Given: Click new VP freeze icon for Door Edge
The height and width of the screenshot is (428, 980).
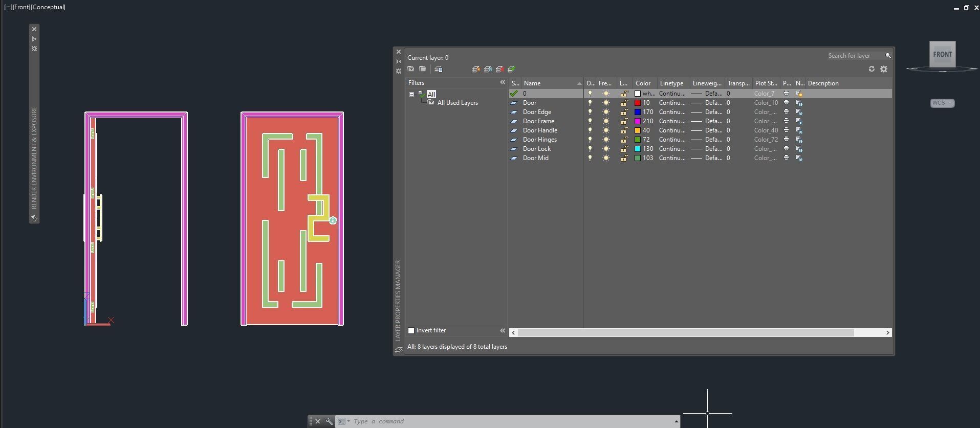Looking at the screenshot, I should tap(799, 112).
